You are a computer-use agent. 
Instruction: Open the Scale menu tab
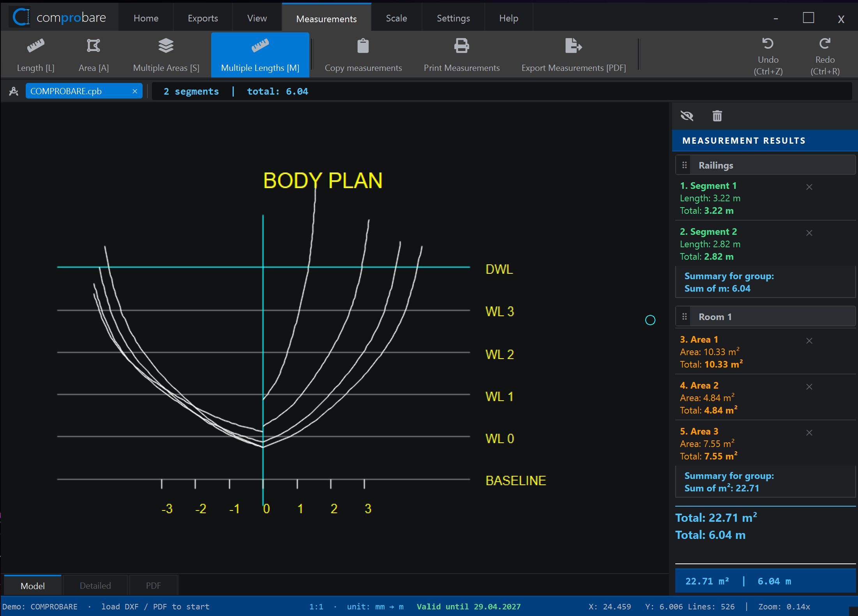396,18
